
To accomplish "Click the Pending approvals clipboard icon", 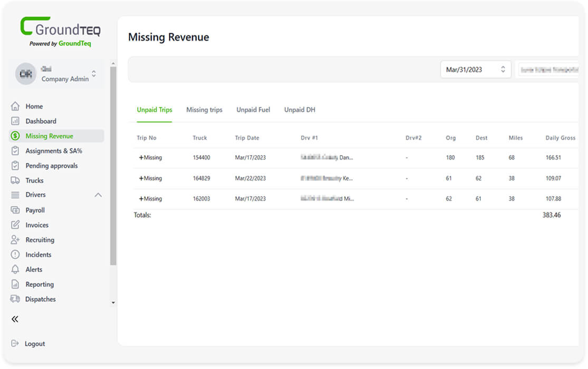I will (15, 166).
